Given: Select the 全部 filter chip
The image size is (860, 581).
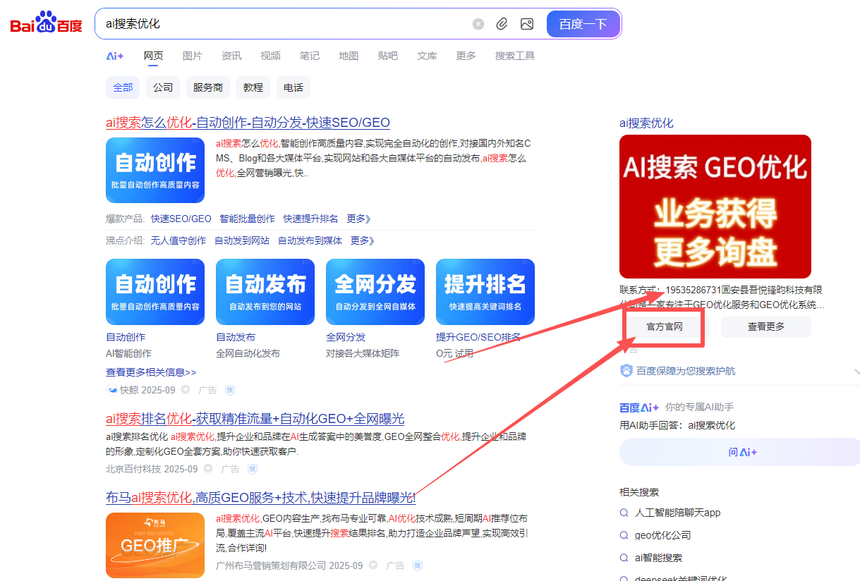Looking at the screenshot, I should (123, 87).
